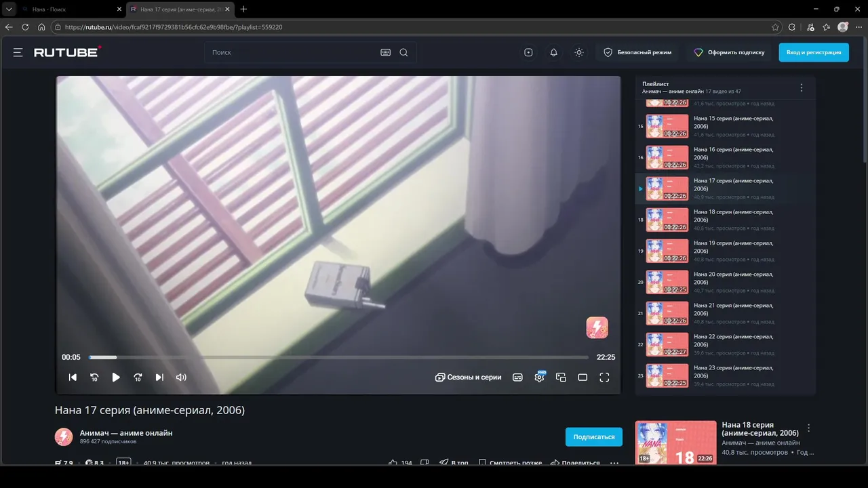Screen dimensions: 868x488
Task: Play the video
Action: [116, 378]
